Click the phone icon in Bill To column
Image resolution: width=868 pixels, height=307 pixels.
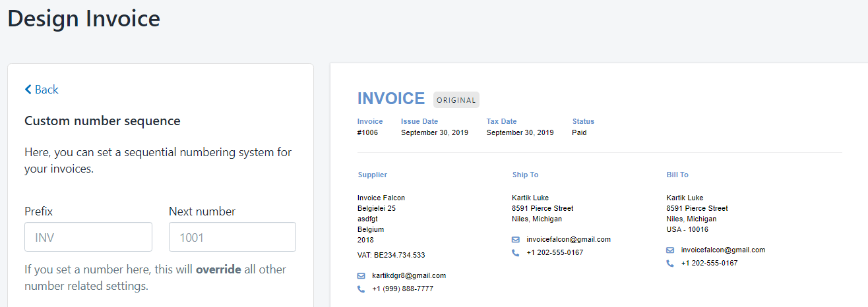click(x=670, y=263)
